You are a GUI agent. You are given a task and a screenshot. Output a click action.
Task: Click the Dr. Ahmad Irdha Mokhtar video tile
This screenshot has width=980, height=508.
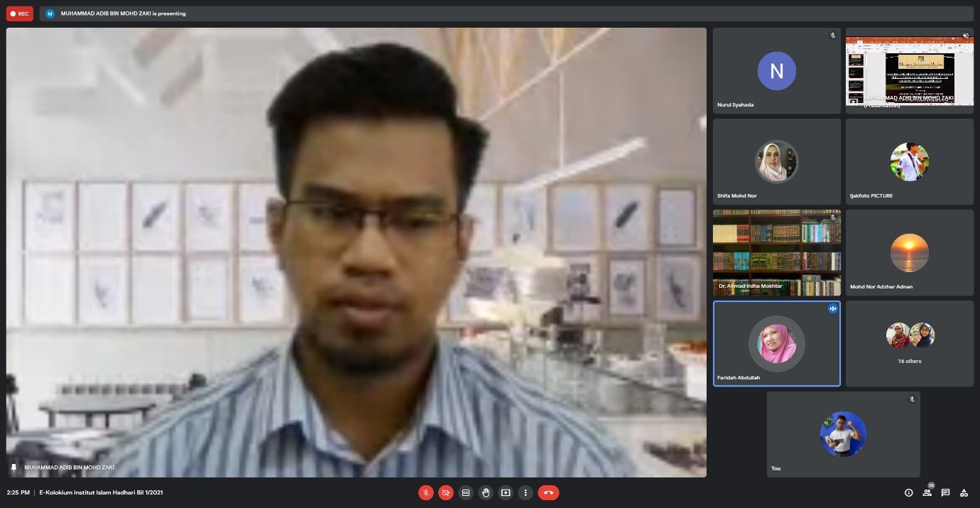776,252
